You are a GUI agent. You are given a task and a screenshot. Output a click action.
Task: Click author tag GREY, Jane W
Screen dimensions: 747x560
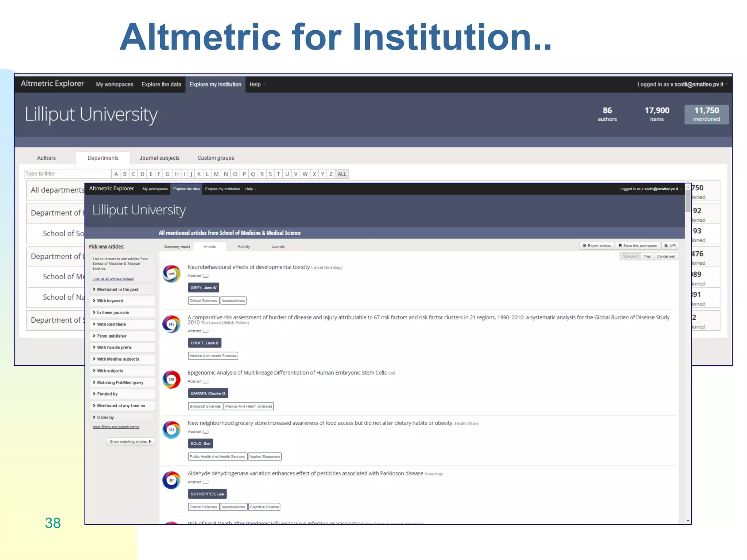point(204,288)
